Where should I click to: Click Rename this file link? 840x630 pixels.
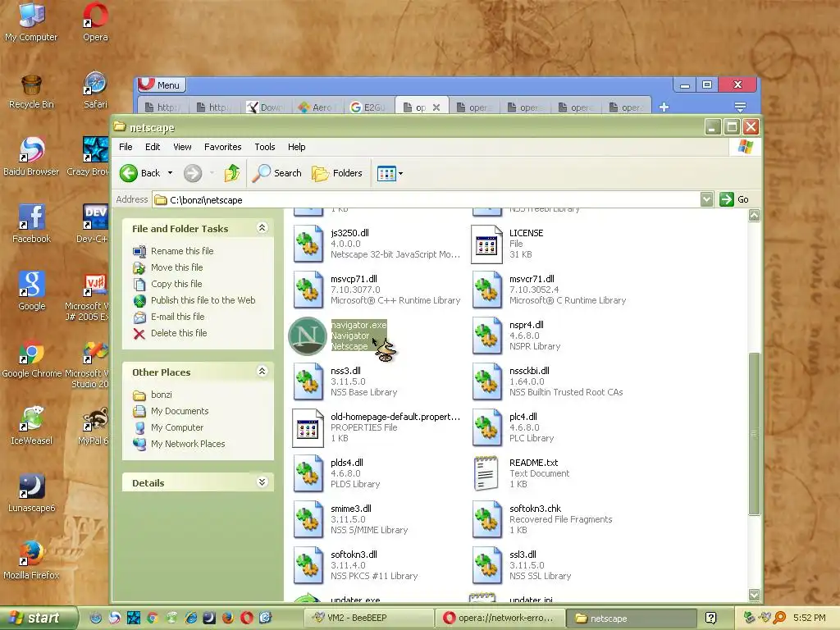[182, 251]
